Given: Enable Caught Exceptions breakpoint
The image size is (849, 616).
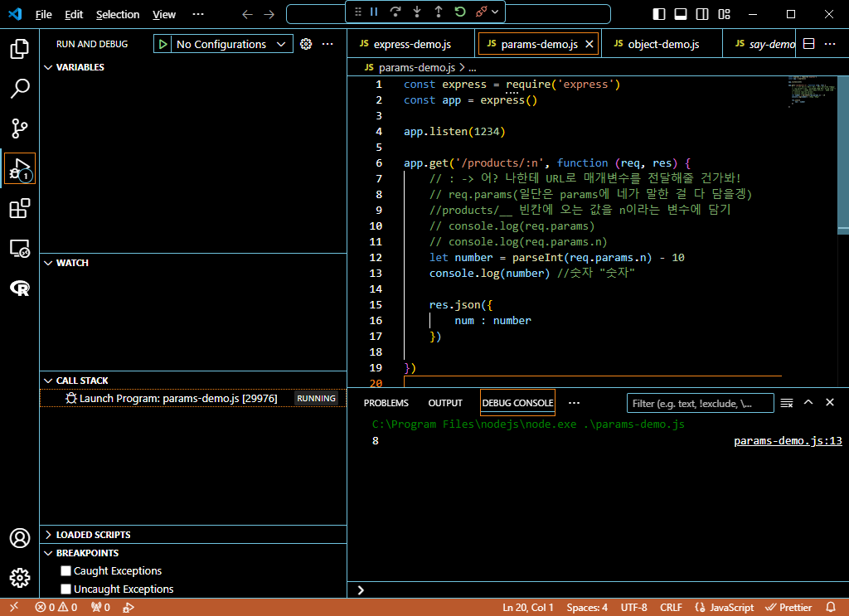Looking at the screenshot, I should [x=66, y=570].
